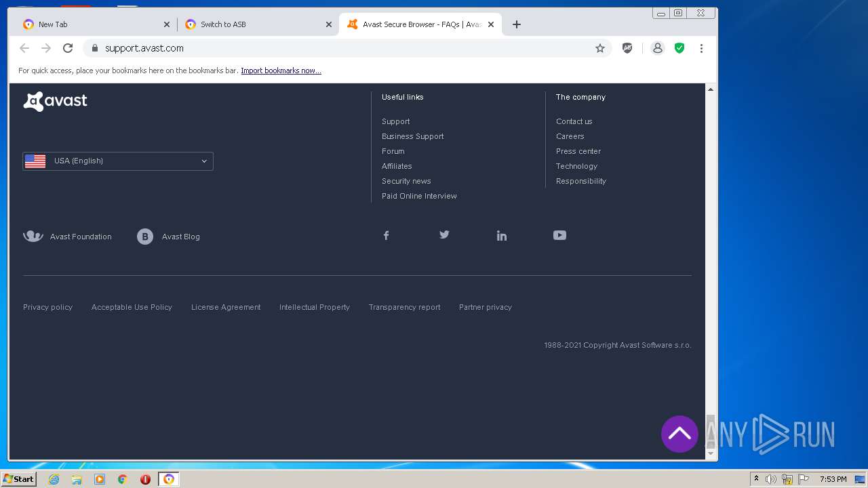Reload the current page
Screen dimensions: 868x488
point(68,48)
